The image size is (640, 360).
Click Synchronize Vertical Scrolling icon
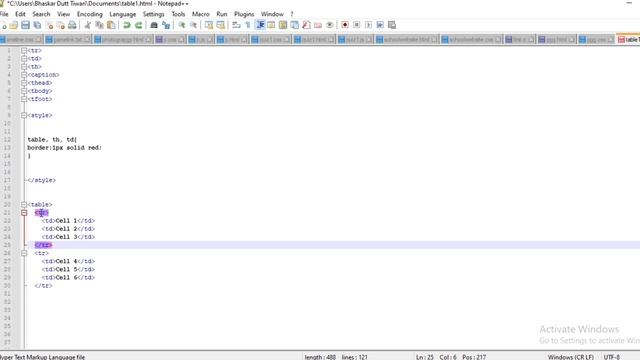[209, 25]
